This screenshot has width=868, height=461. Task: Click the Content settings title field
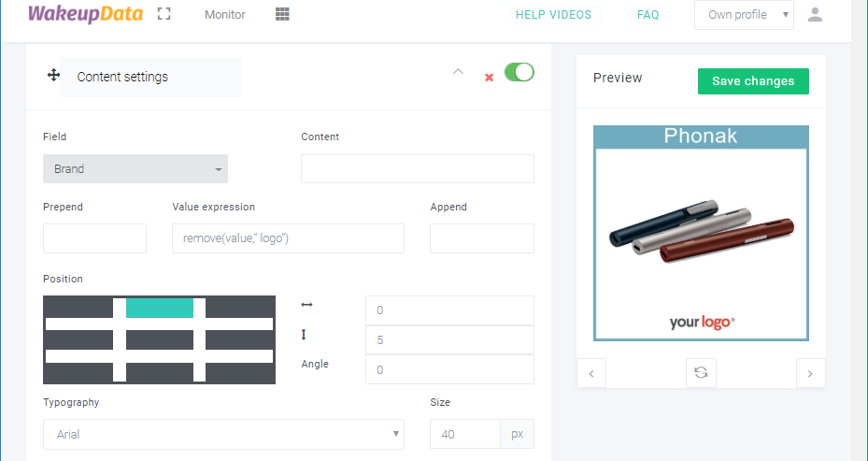(150, 77)
